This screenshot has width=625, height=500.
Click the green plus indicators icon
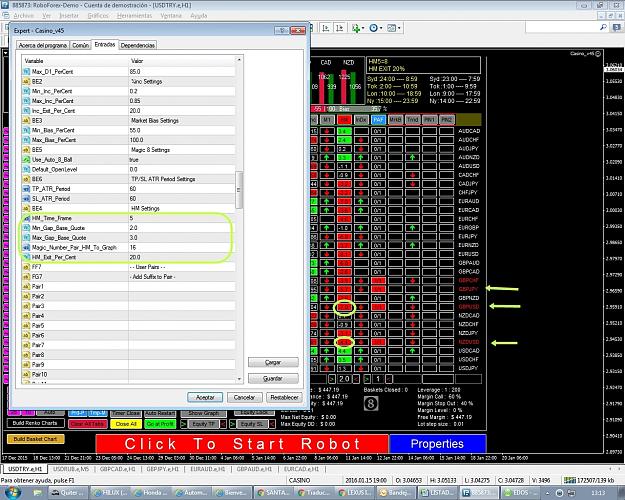click(x=356, y=28)
